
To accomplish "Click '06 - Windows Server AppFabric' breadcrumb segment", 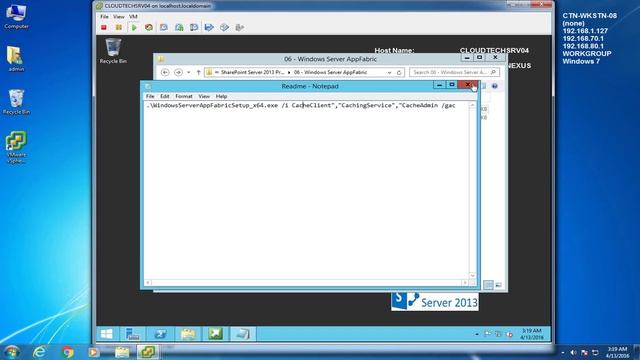I will pyautogui.click(x=330, y=72).
